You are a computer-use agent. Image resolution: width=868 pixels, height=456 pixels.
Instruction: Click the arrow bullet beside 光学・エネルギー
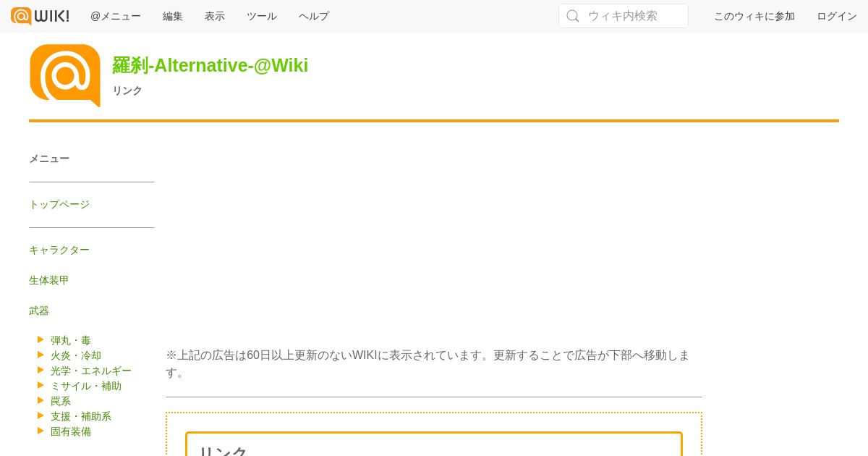(x=41, y=369)
